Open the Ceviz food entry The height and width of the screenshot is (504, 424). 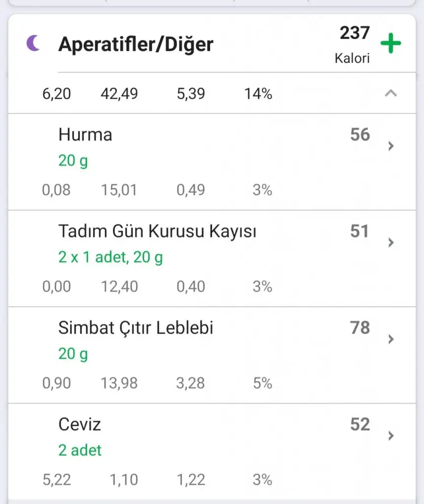[80, 424]
